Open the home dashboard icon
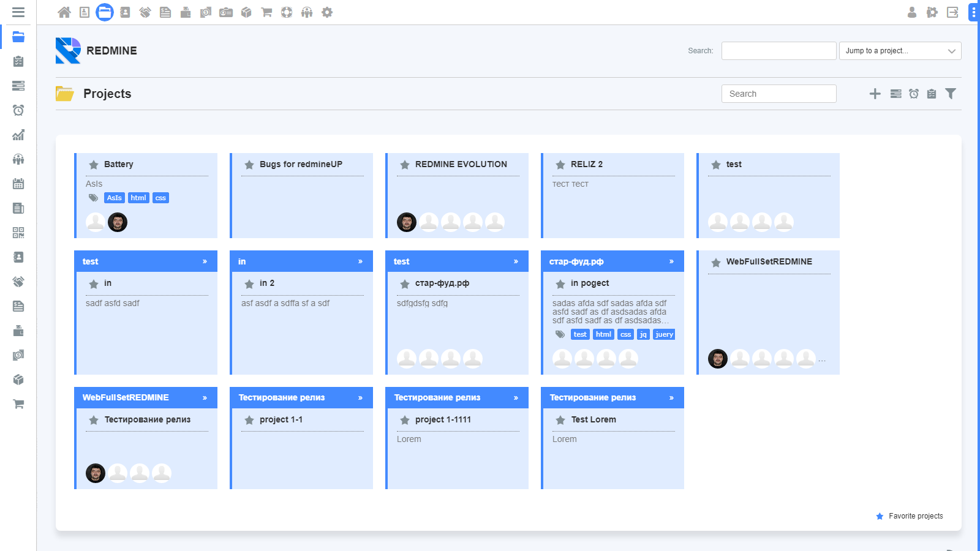The image size is (980, 551). tap(64, 12)
